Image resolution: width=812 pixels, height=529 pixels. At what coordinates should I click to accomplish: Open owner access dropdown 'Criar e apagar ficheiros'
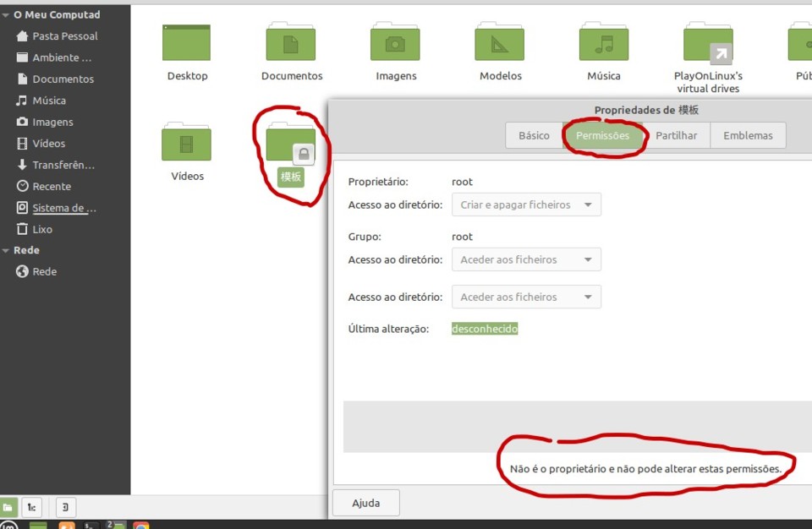click(x=526, y=205)
